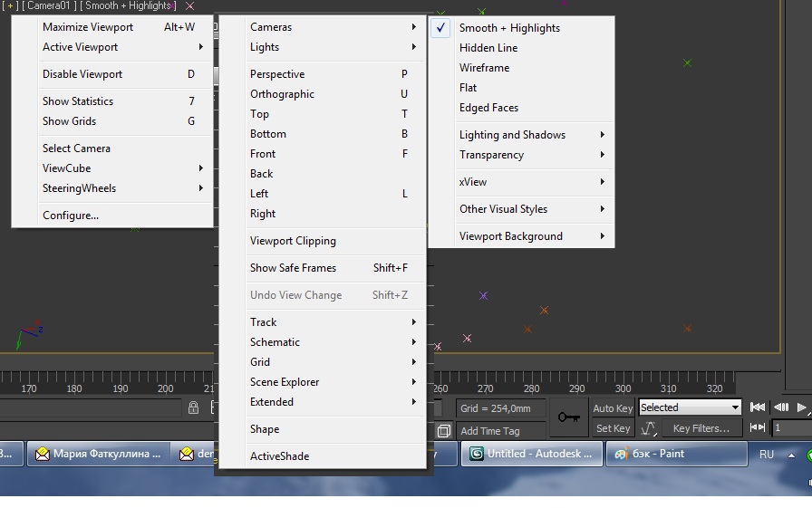This screenshot has height=508, width=812.
Task: Switch view to Back
Action: (x=324, y=174)
